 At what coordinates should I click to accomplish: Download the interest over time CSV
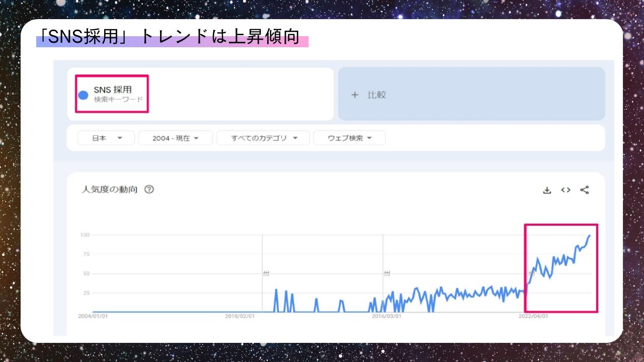click(x=547, y=190)
